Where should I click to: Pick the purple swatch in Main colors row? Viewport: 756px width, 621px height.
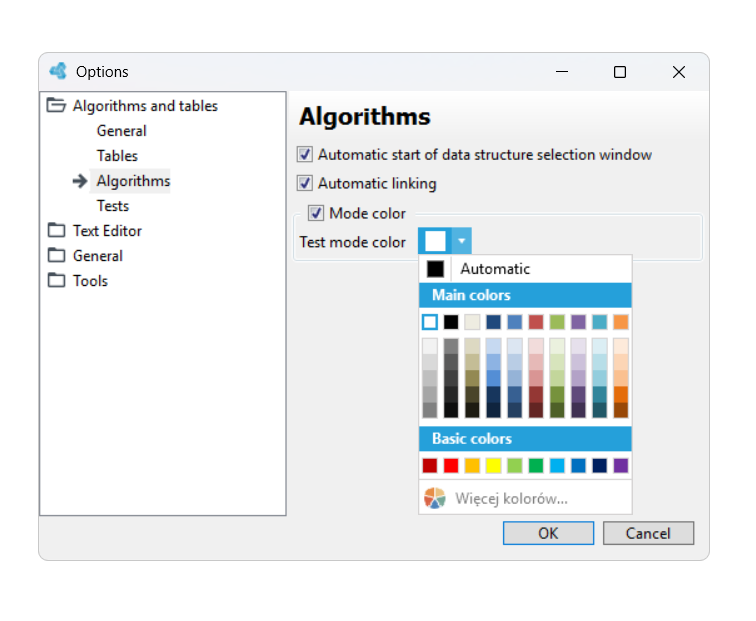578,322
